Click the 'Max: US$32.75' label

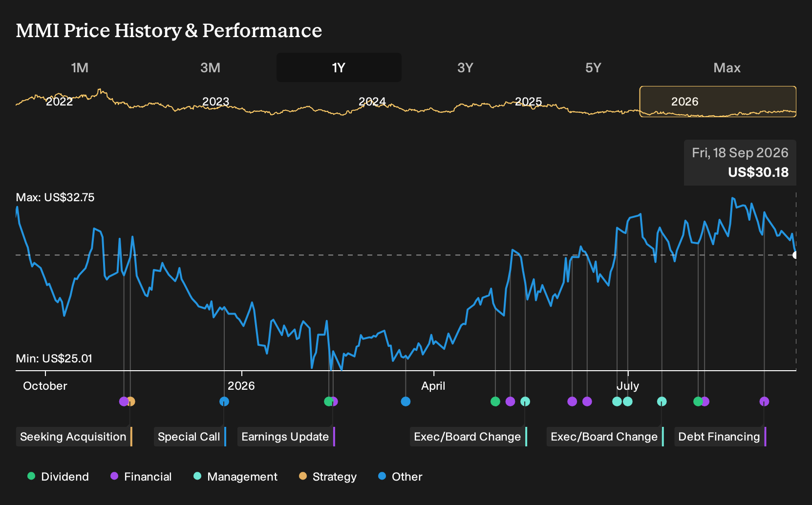click(55, 197)
